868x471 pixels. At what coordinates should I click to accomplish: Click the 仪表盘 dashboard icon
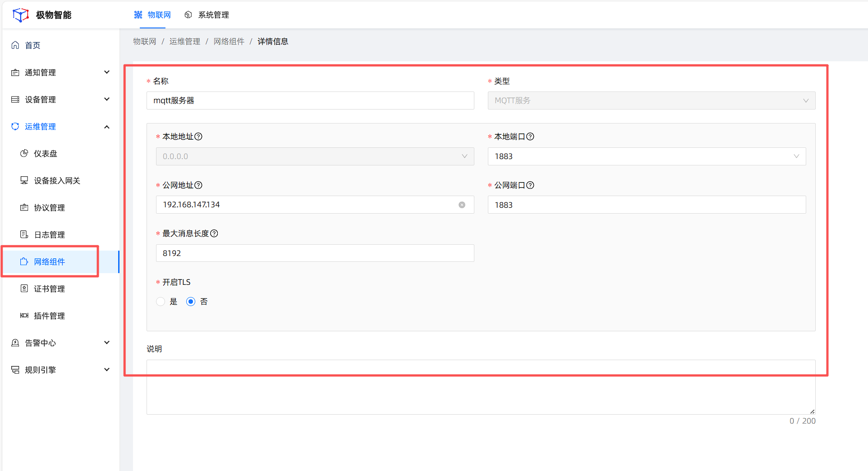(24, 154)
